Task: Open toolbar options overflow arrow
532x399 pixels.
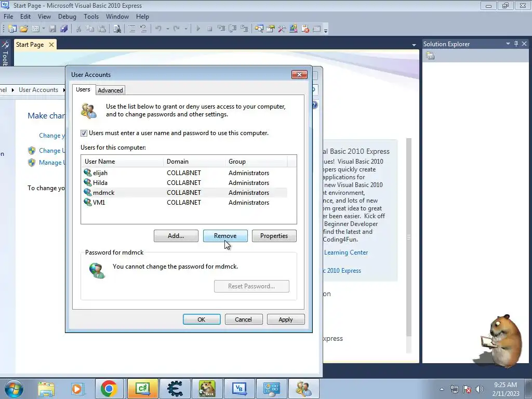Action: coord(326,31)
